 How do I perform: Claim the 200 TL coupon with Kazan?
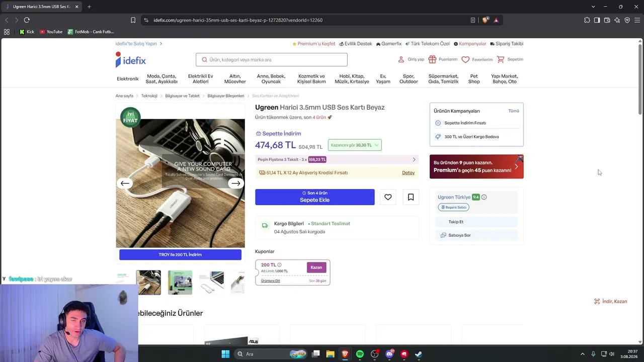(x=316, y=267)
